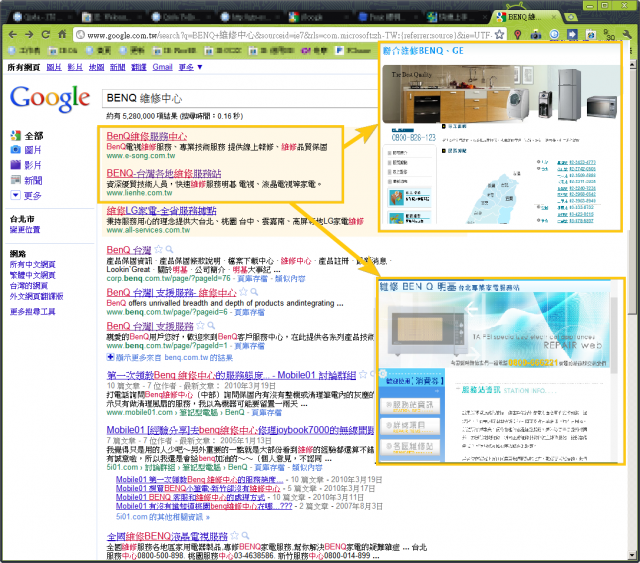This screenshot has height=563, width=640.
Task: Open Gmail in the top navigation bar
Action: click(162, 67)
